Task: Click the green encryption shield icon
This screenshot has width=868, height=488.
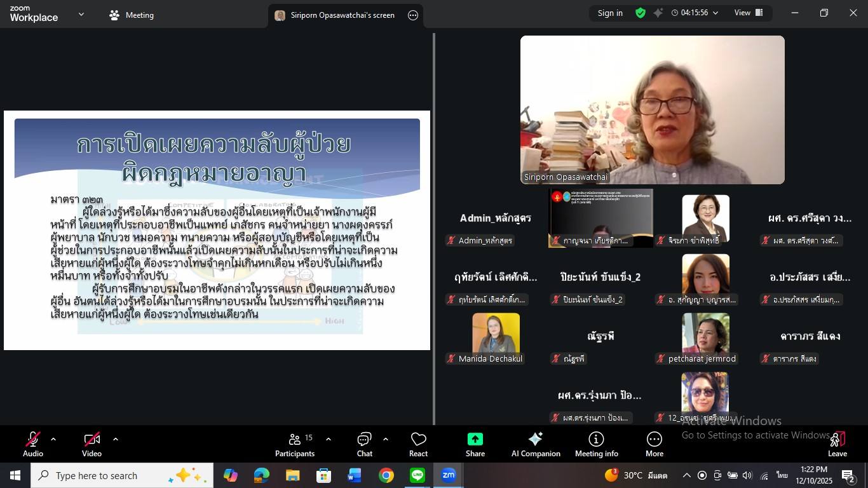Action: click(x=639, y=12)
